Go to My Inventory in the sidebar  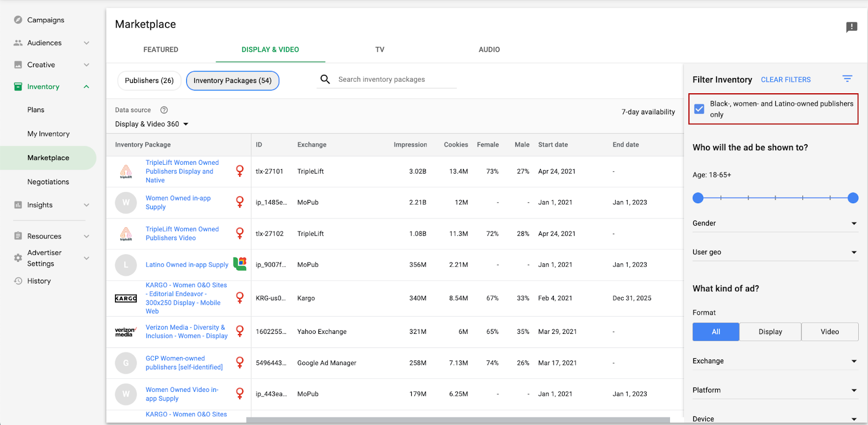pyautogui.click(x=48, y=134)
